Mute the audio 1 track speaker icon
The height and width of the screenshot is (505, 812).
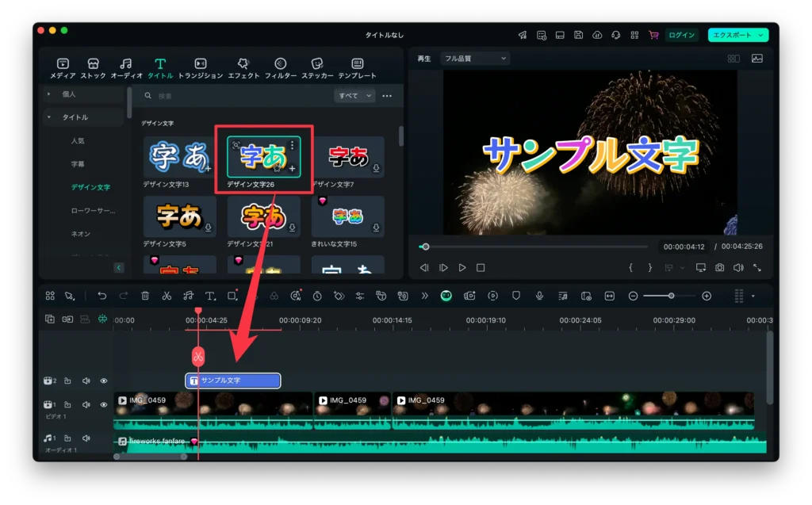(x=86, y=438)
